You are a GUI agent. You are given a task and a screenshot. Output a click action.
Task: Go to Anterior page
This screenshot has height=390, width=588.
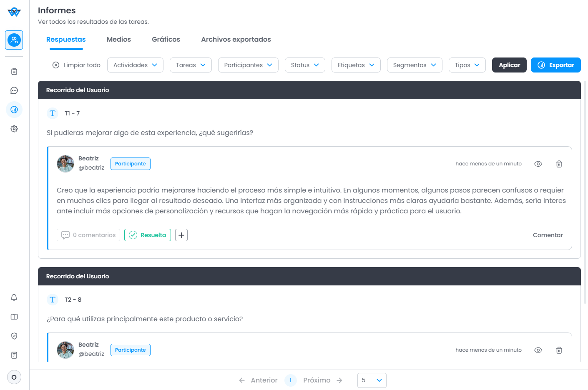(x=258, y=380)
